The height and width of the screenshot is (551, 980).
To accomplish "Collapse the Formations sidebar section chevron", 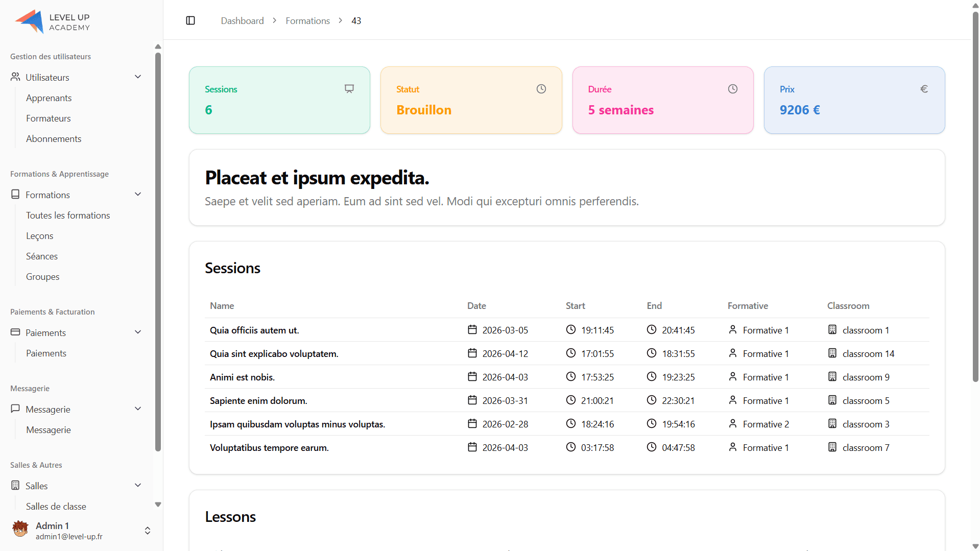I will [x=138, y=195].
